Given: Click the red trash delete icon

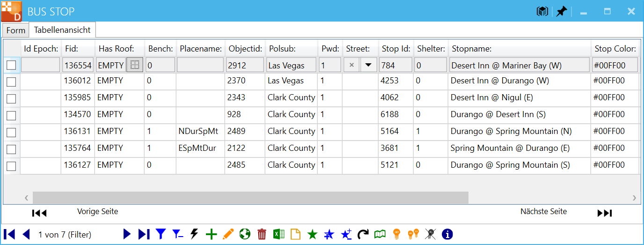Looking at the screenshot, I should tap(262, 234).
